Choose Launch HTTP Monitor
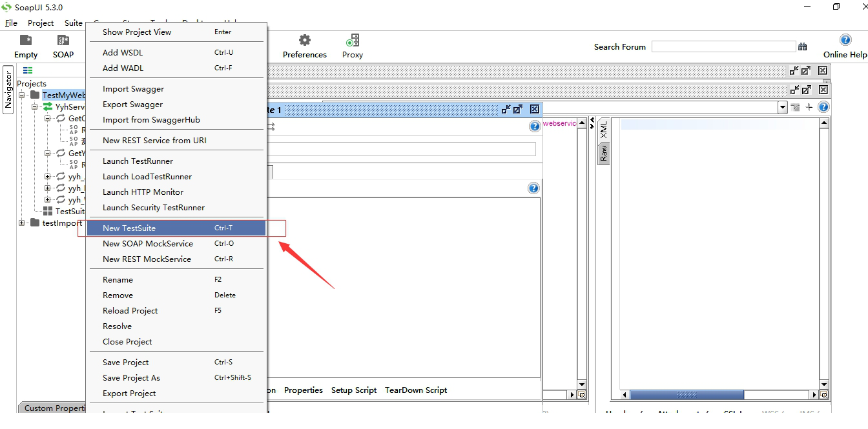Viewport: 868px width, 429px height. coord(176,192)
